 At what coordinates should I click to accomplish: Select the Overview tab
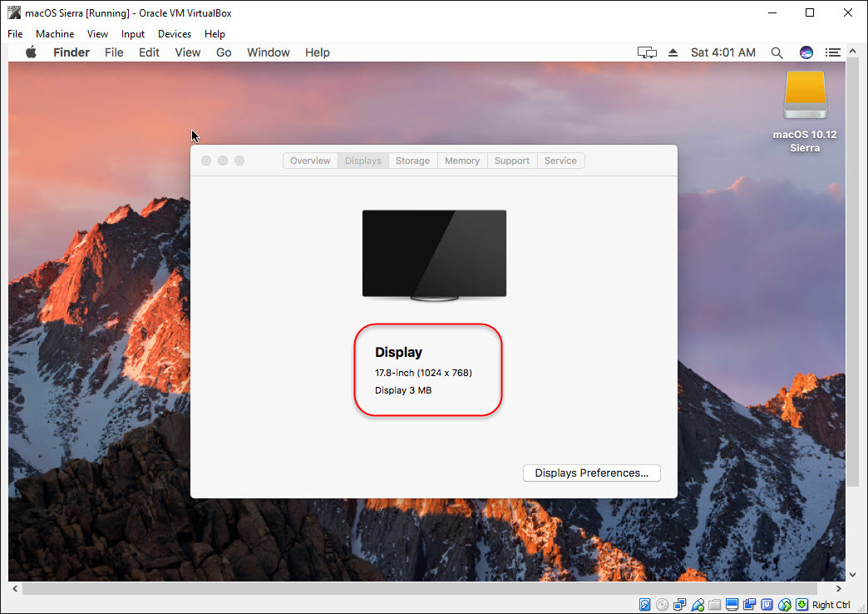[310, 161]
